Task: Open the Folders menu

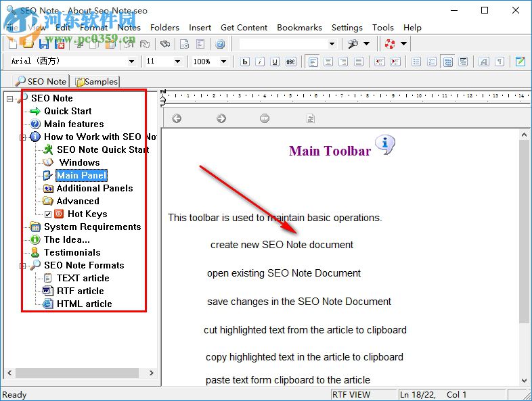Action: tap(164, 28)
